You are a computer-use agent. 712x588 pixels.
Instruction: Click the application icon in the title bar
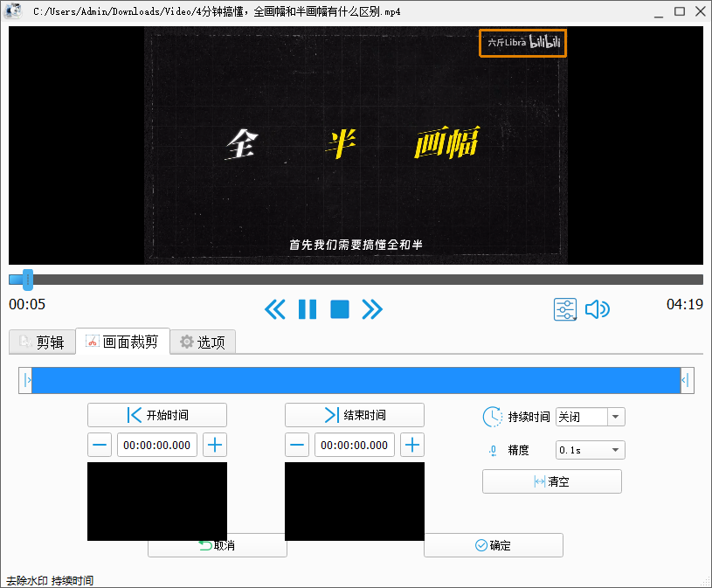click(x=12, y=11)
